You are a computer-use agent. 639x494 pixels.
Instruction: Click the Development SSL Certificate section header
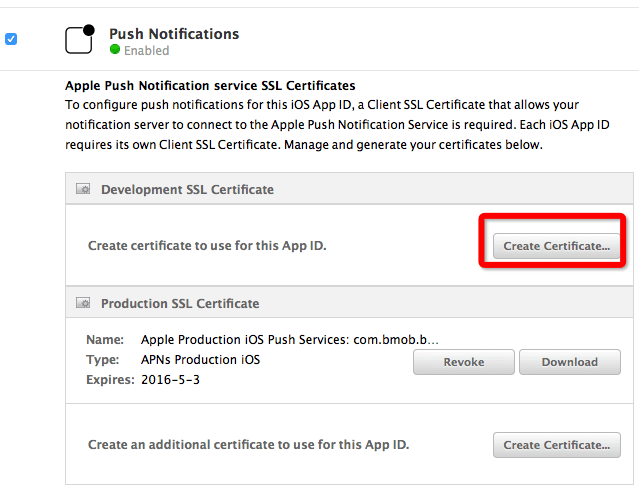(187, 189)
